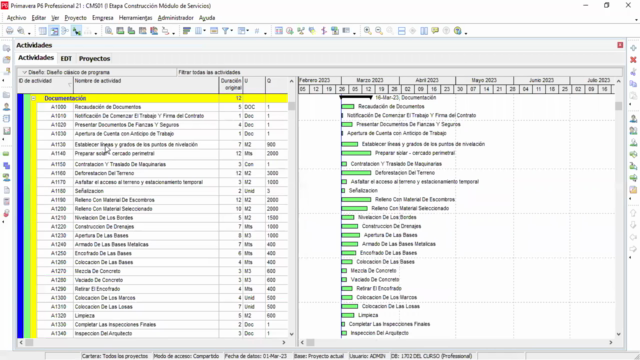Click the blue stacked icon in left sidebar
This screenshot has width=640, height=360.
click(7, 166)
